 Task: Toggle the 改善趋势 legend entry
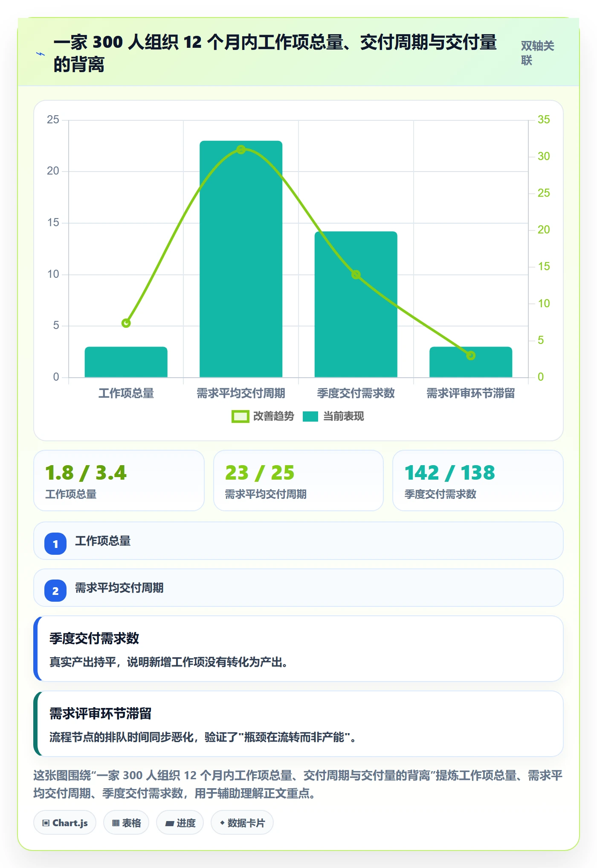coord(263,416)
